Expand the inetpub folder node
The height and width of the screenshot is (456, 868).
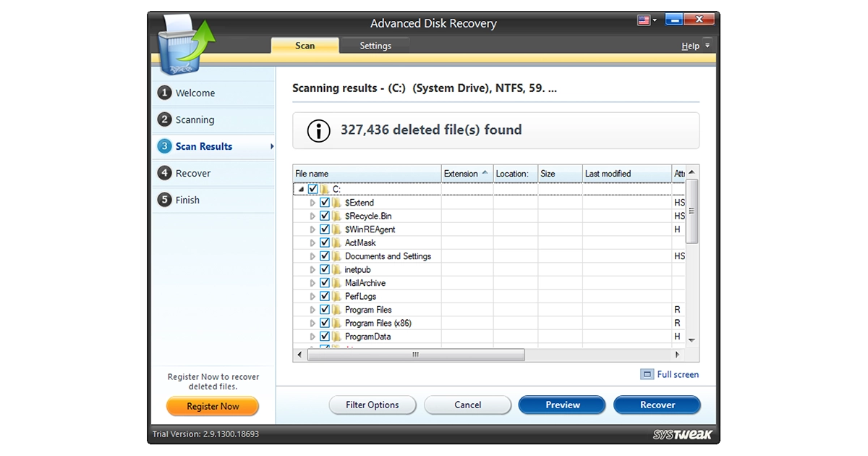[313, 269]
